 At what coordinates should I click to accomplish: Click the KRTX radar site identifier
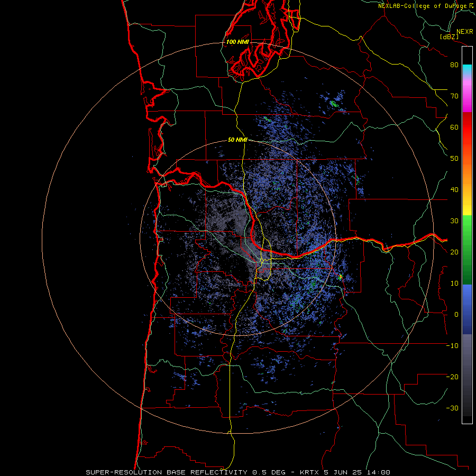pos(310,472)
